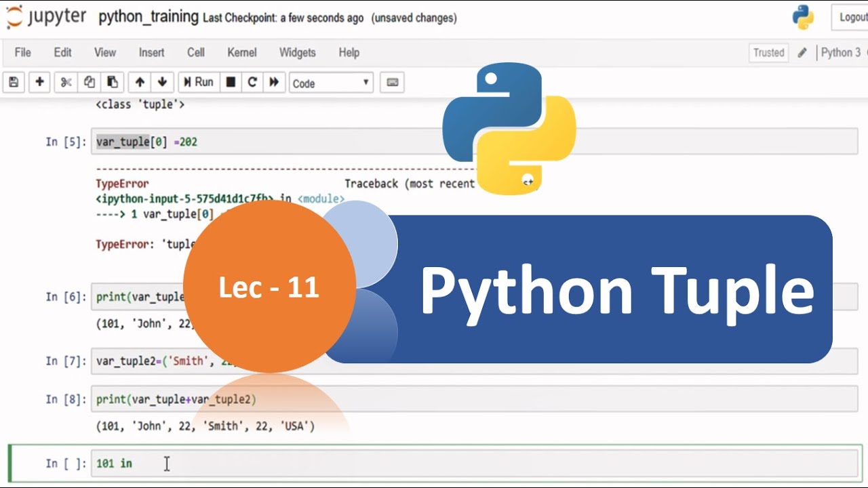Viewport: 868px width, 488px height.
Task: Click the small Python logo in header
Action: coord(803,17)
